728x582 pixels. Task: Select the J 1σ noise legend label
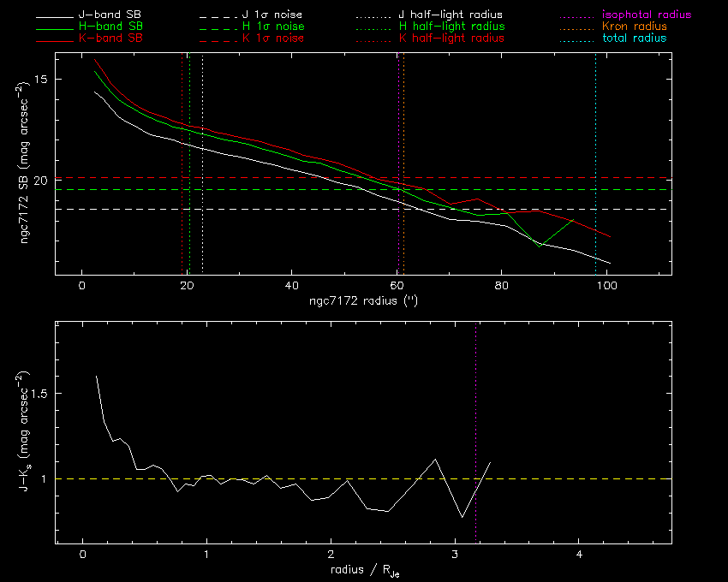point(272,15)
